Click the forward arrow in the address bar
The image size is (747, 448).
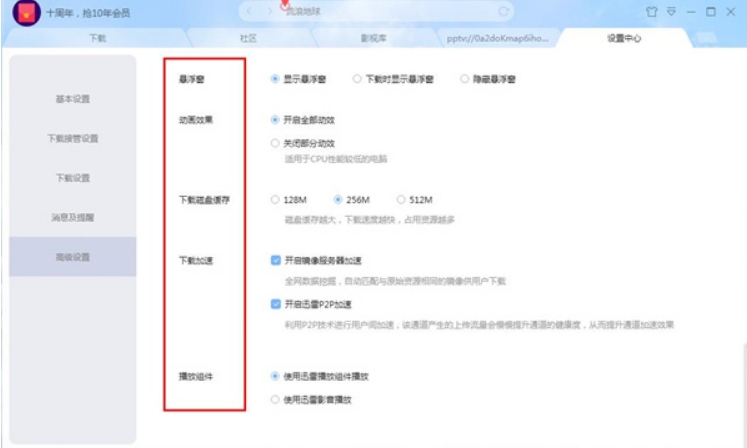click(270, 11)
